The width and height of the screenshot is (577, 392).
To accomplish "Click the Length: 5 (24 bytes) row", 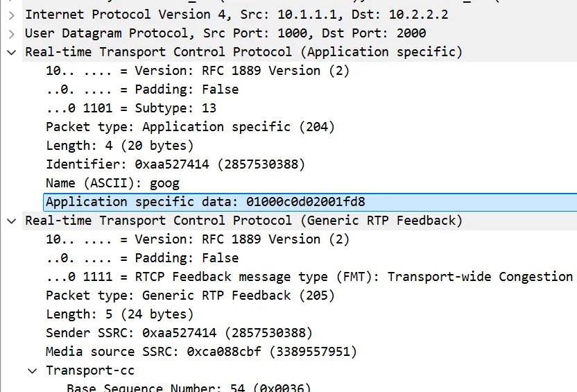I will tap(119, 314).
